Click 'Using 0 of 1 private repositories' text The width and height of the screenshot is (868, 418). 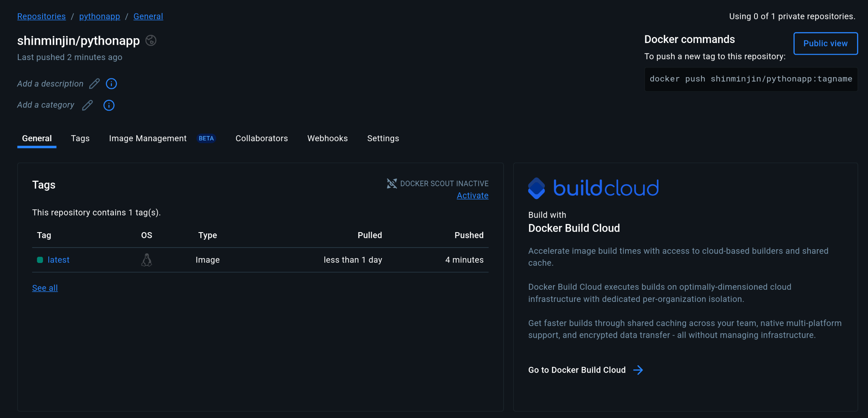[x=793, y=16]
